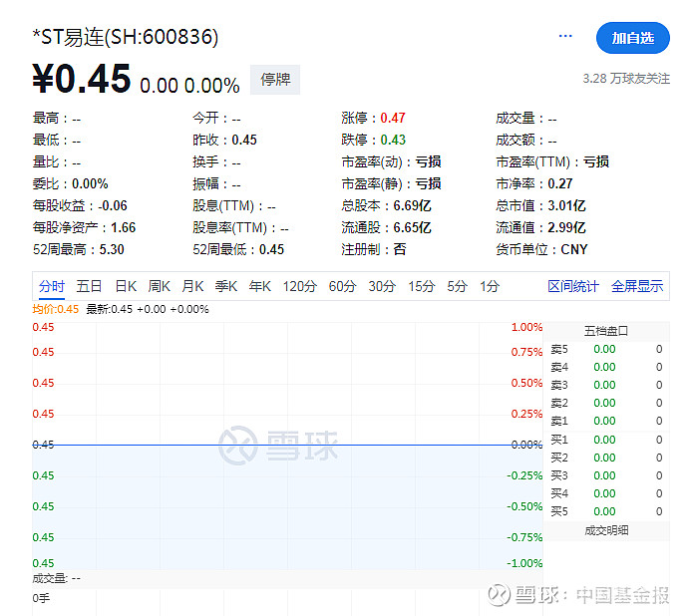
Task: Add stock via 加自选 button
Action: click(632, 38)
